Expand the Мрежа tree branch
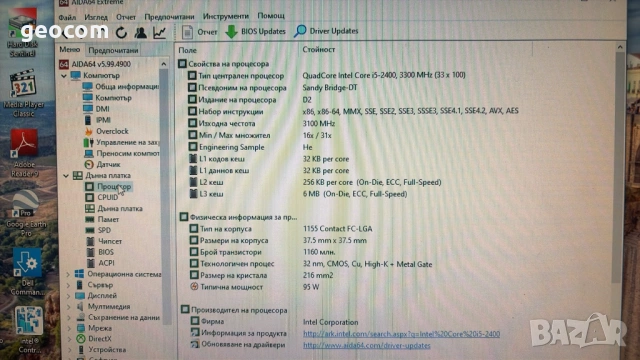This screenshot has height=360, width=640. click(x=69, y=328)
